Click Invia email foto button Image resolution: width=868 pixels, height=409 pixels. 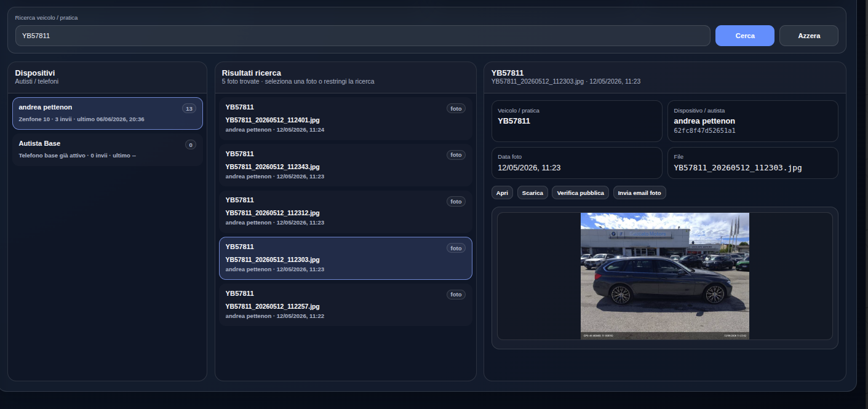click(640, 193)
